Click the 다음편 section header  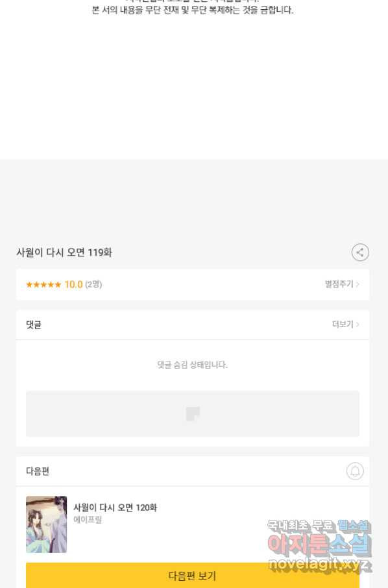38,471
